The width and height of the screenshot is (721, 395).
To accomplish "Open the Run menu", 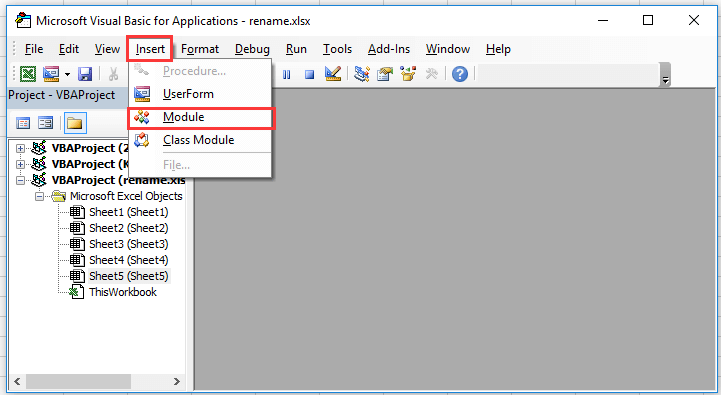I will pyautogui.click(x=296, y=49).
